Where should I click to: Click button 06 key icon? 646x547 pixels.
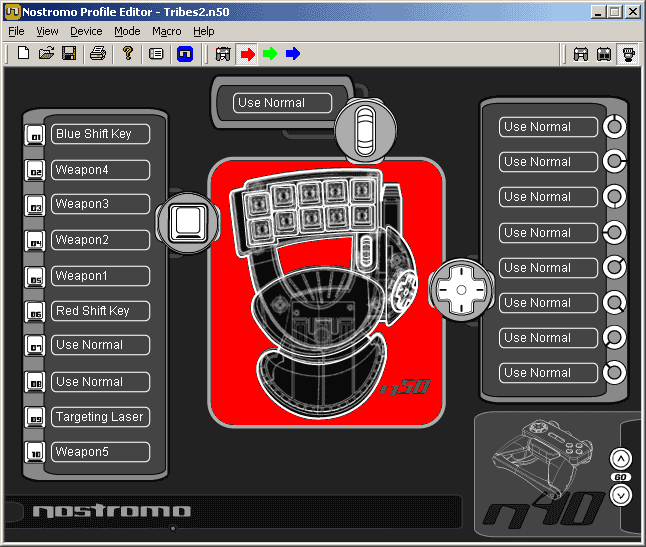coord(35,312)
